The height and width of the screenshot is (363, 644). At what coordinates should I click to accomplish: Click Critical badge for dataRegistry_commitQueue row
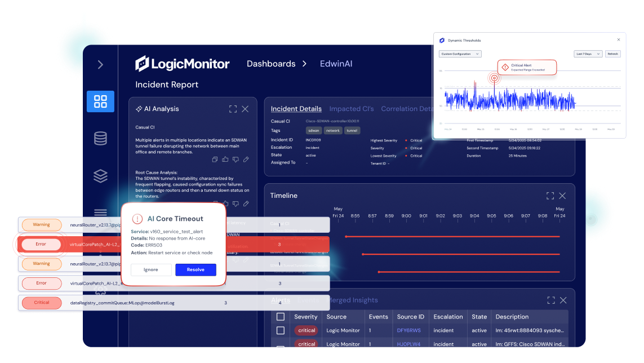(42, 303)
